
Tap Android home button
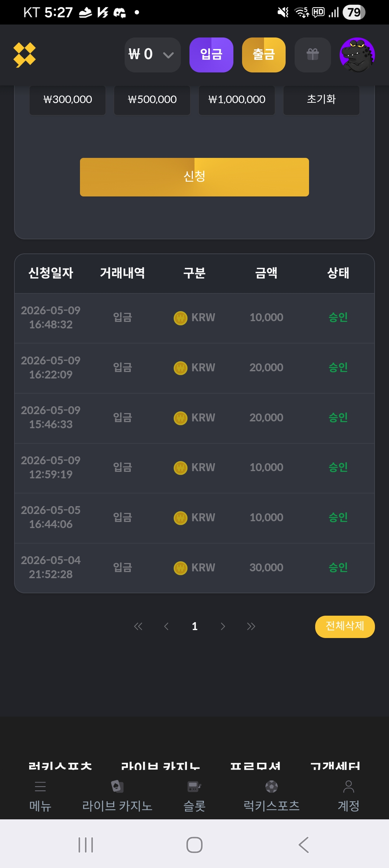pyautogui.click(x=194, y=845)
